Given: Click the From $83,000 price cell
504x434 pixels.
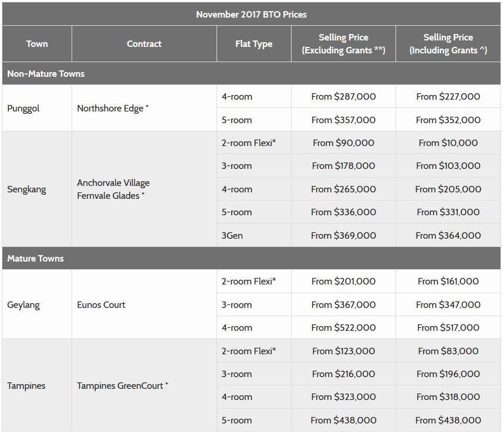Looking at the screenshot, I should click(x=448, y=351).
